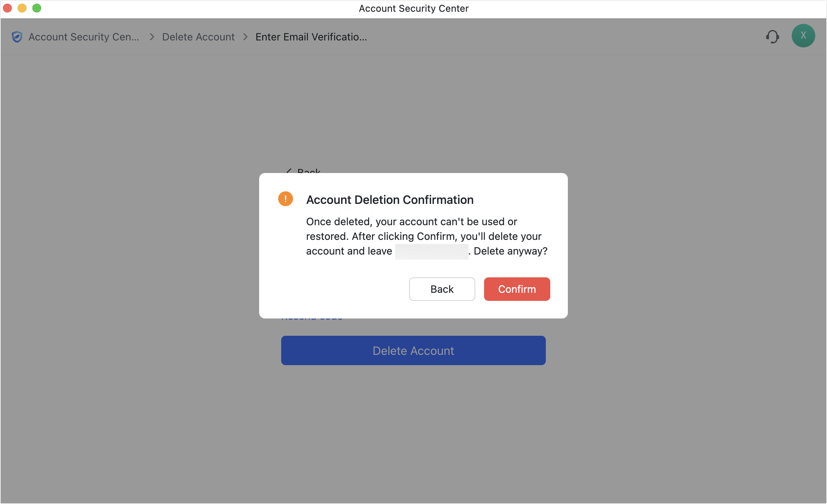Click the orange warning icon in dialog
Viewport: 827px width, 504px height.
tap(286, 199)
